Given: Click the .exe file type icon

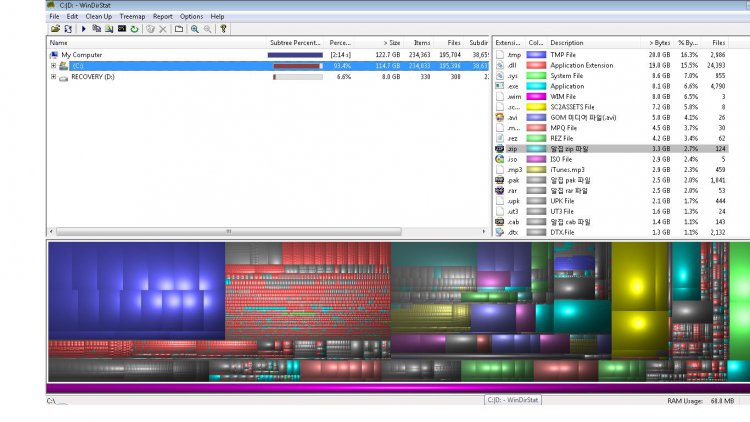Looking at the screenshot, I should tap(500, 86).
